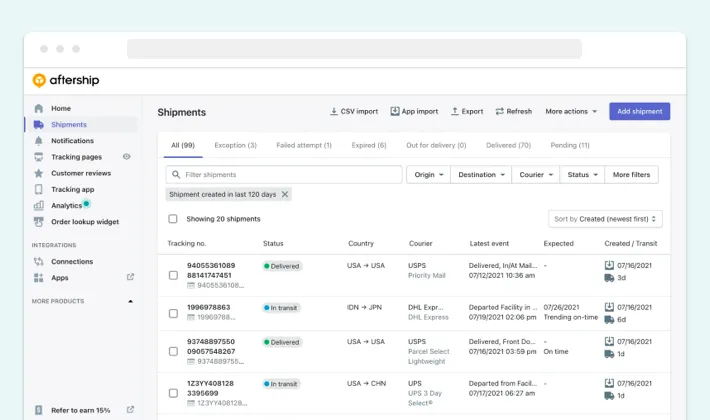The image size is (710, 420).
Task: Open external link icon beside Apps
Action: (130, 277)
